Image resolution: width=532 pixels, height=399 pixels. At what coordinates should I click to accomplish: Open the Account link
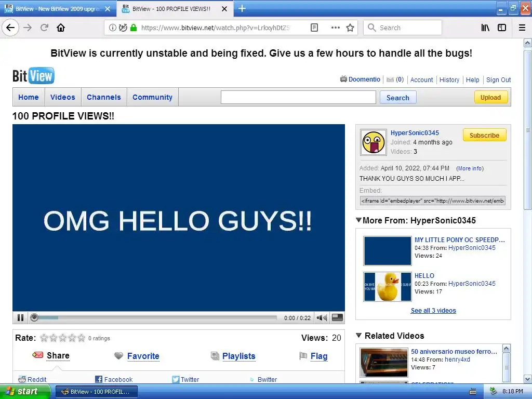pos(421,79)
